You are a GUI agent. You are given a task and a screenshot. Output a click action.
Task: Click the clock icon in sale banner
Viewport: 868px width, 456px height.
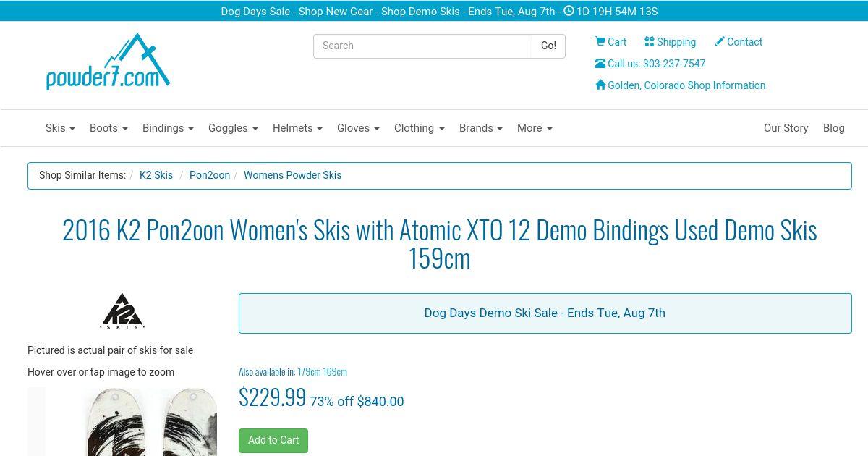(x=569, y=11)
